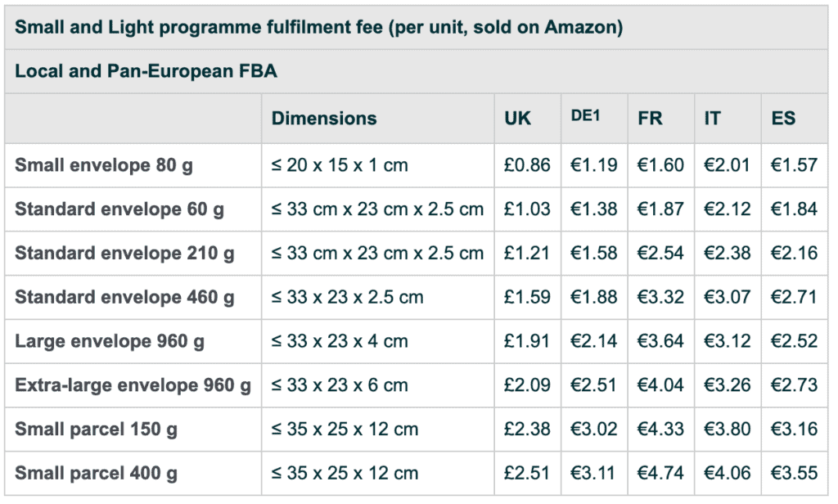
Task: Select the Small parcel 400 g label
Action: (97, 473)
